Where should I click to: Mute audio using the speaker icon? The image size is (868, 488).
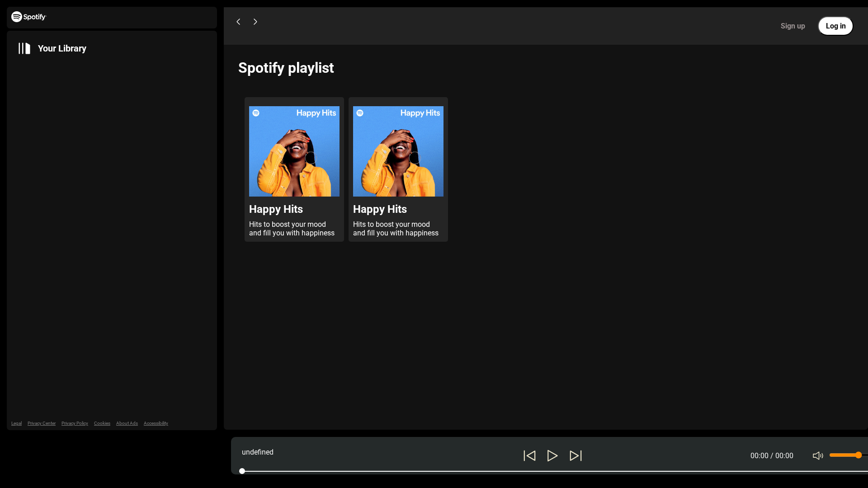(x=818, y=455)
